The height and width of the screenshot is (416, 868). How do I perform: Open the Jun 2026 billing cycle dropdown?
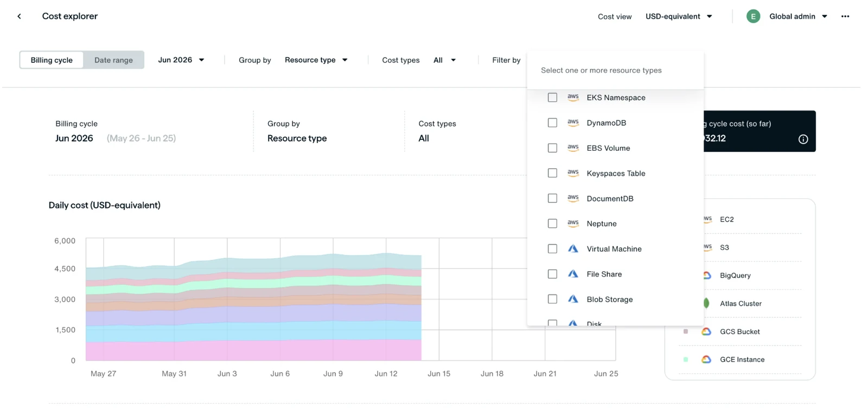click(181, 60)
